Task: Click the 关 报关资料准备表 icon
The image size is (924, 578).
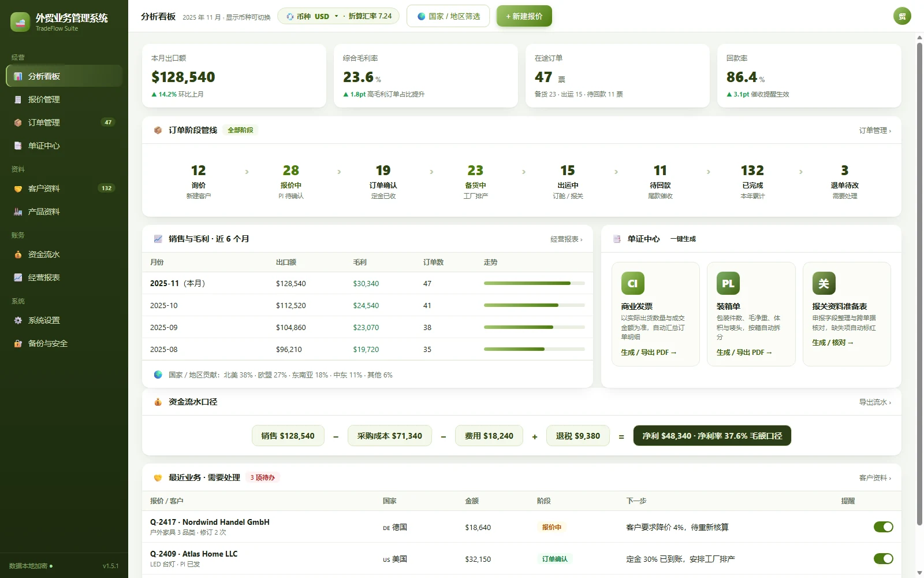Action: click(x=824, y=283)
